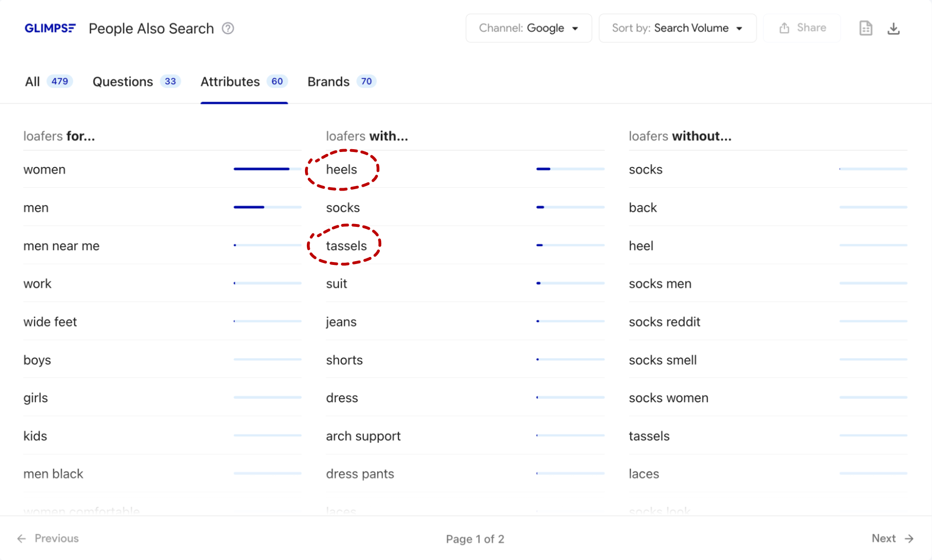This screenshot has height=560, width=932.
Task: Open the export report document icon
Action: click(866, 28)
